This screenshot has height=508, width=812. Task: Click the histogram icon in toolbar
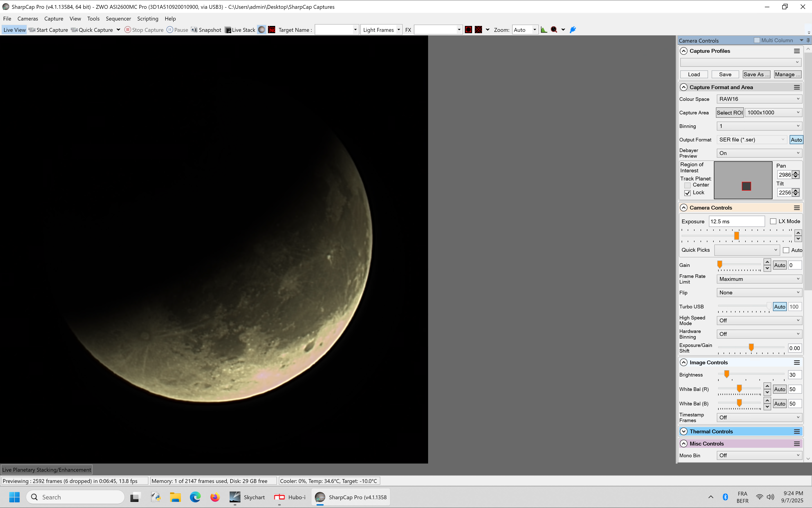coord(544,30)
